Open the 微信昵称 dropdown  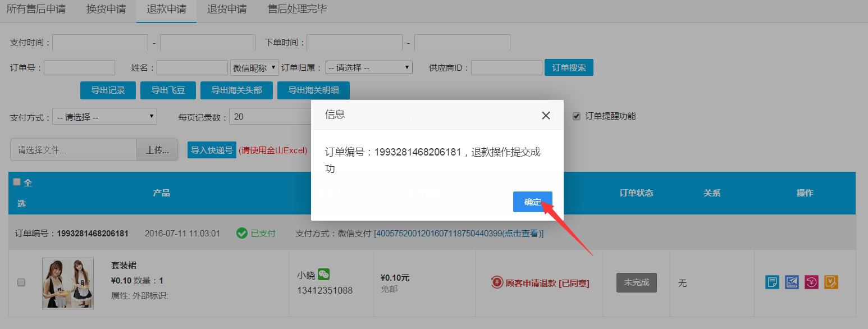255,67
